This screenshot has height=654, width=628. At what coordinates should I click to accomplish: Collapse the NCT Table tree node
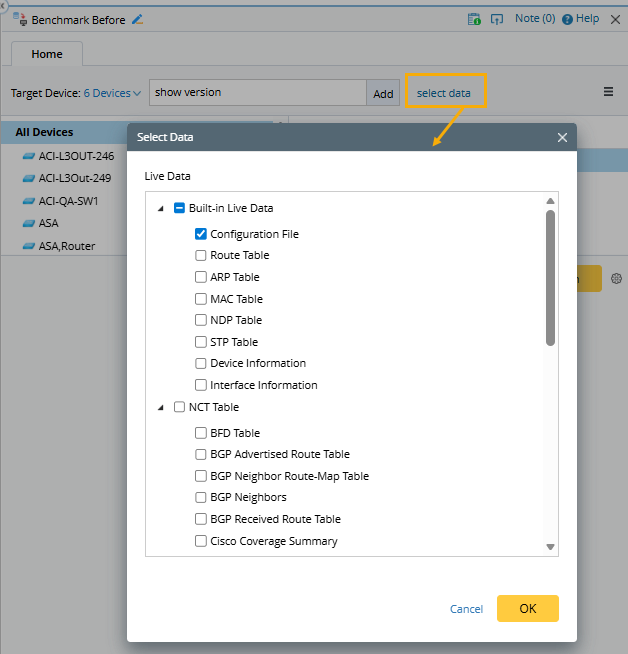161,407
